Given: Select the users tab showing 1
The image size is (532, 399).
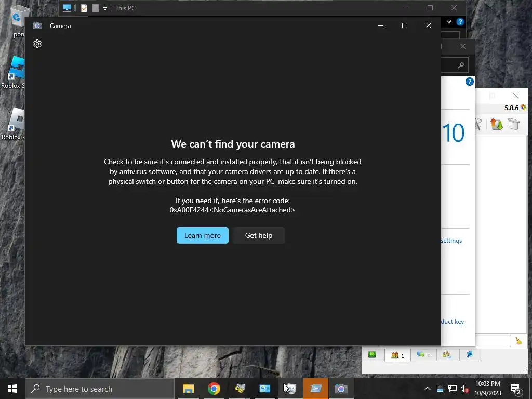Looking at the screenshot, I should 397,355.
